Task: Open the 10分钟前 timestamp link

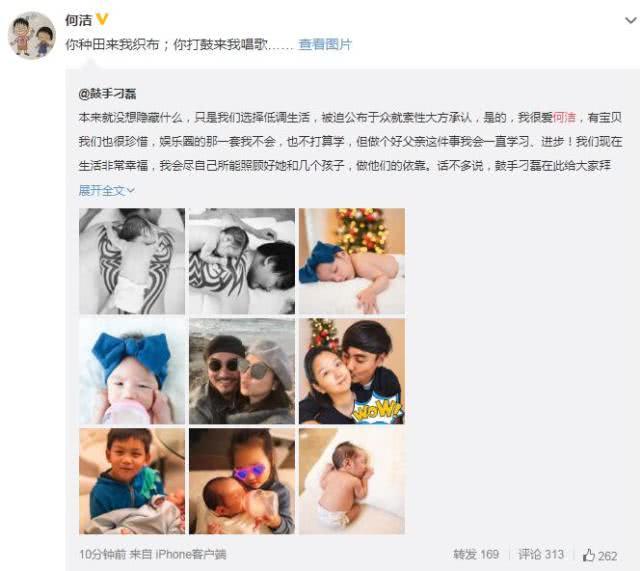Action: click(x=102, y=555)
